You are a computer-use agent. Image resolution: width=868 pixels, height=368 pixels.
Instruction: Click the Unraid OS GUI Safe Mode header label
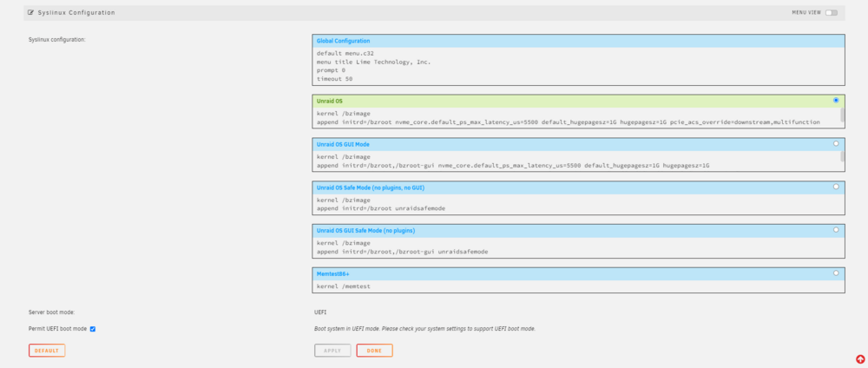[366, 230]
